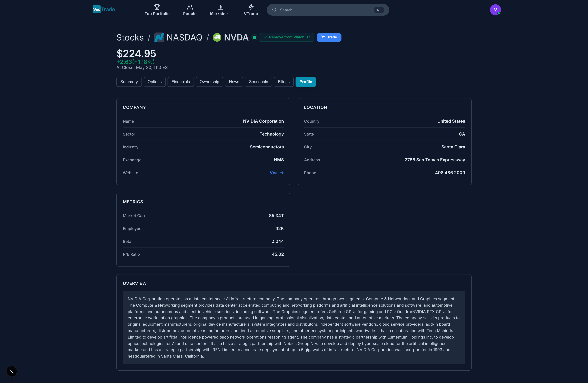Click the Trade button label
The height and width of the screenshot is (383, 588).
point(332,37)
